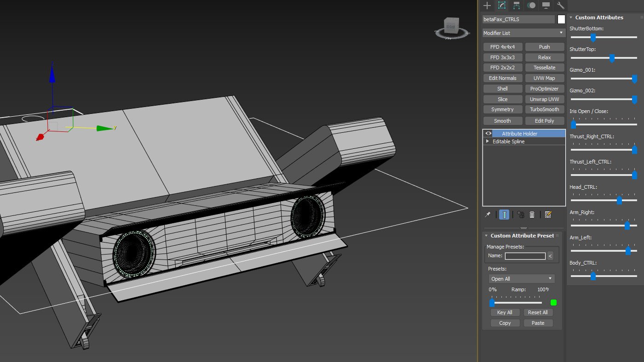The height and width of the screenshot is (362, 644).
Task: Expand the Editable Spline stack entry
Action: (488, 141)
